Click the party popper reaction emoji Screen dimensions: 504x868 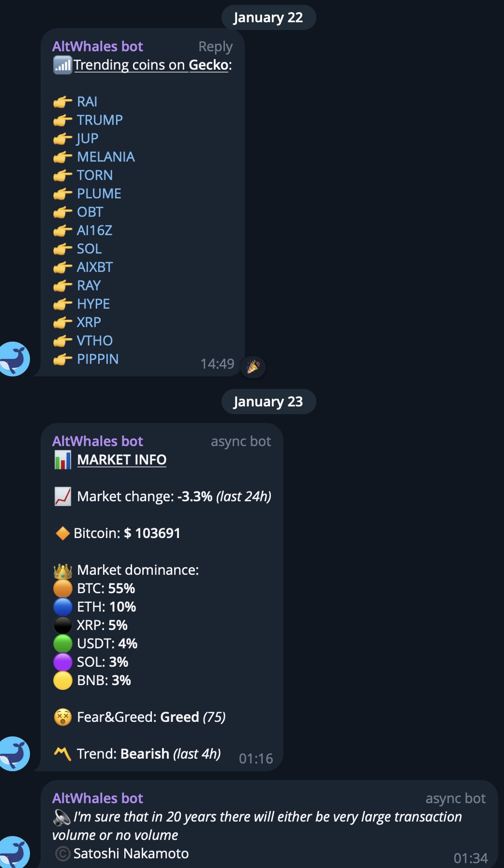[x=252, y=366]
